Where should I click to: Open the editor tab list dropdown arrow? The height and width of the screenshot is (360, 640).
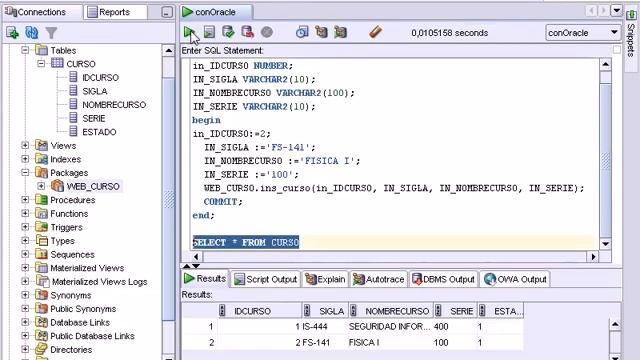tap(616, 11)
